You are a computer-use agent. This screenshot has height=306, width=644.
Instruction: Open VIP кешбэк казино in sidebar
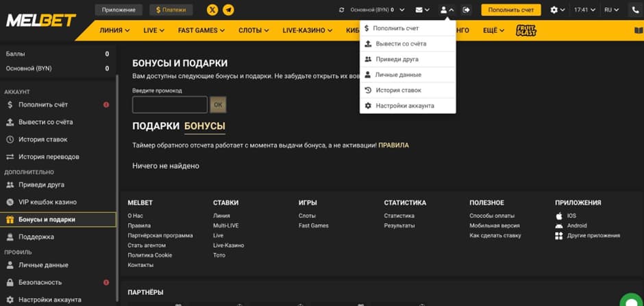coord(58,202)
